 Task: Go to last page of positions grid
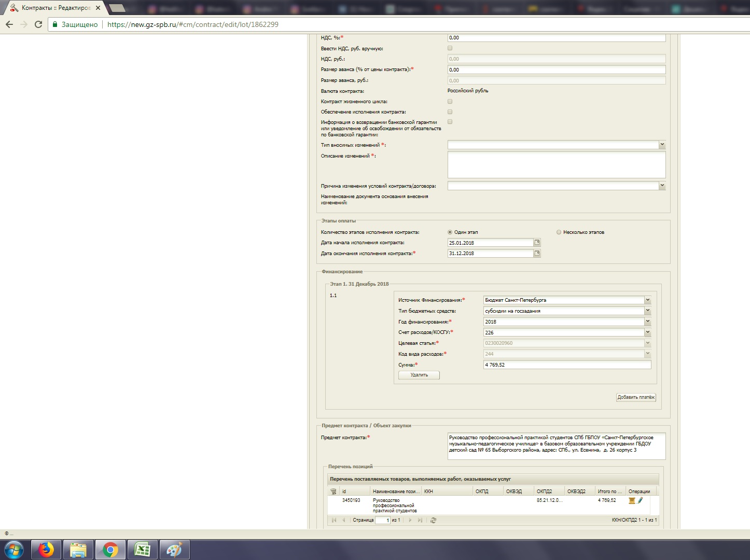click(420, 520)
